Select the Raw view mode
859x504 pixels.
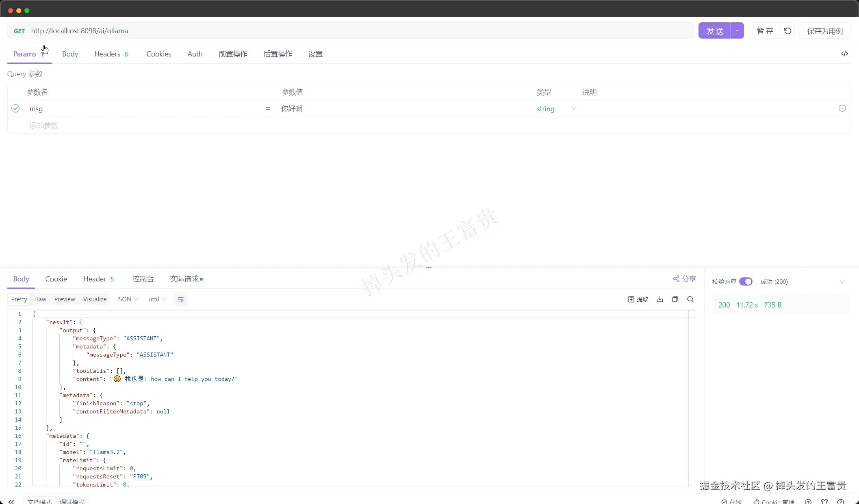click(41, 299)
